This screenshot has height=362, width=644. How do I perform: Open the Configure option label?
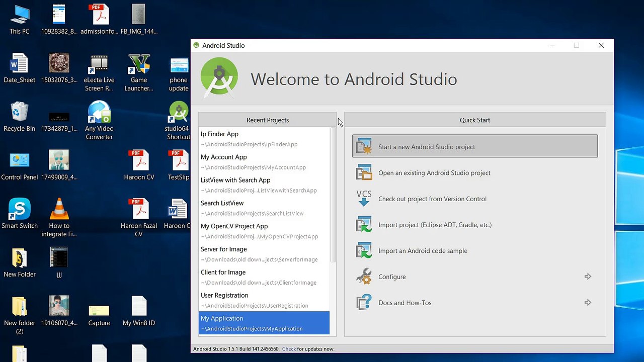pyautogui.click(x=392, y=277)
